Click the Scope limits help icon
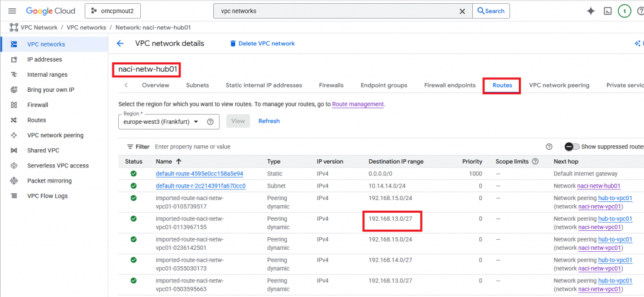 535,162
